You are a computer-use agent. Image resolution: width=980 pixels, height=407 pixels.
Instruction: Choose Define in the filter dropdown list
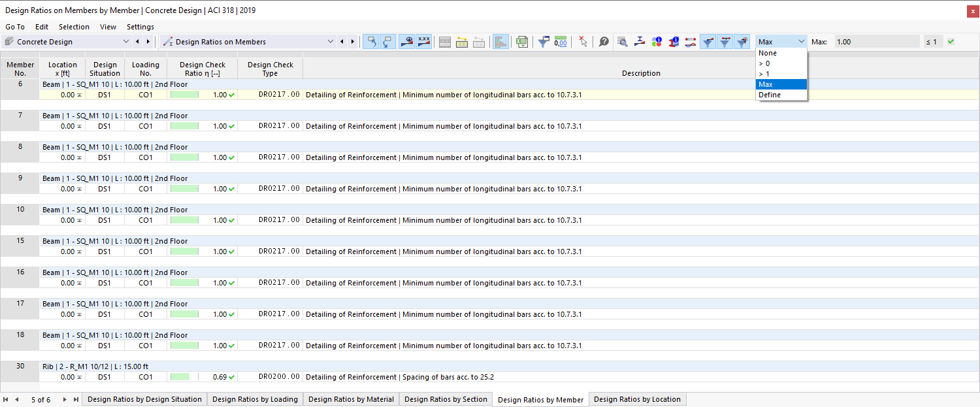click(x=781, y=95)
